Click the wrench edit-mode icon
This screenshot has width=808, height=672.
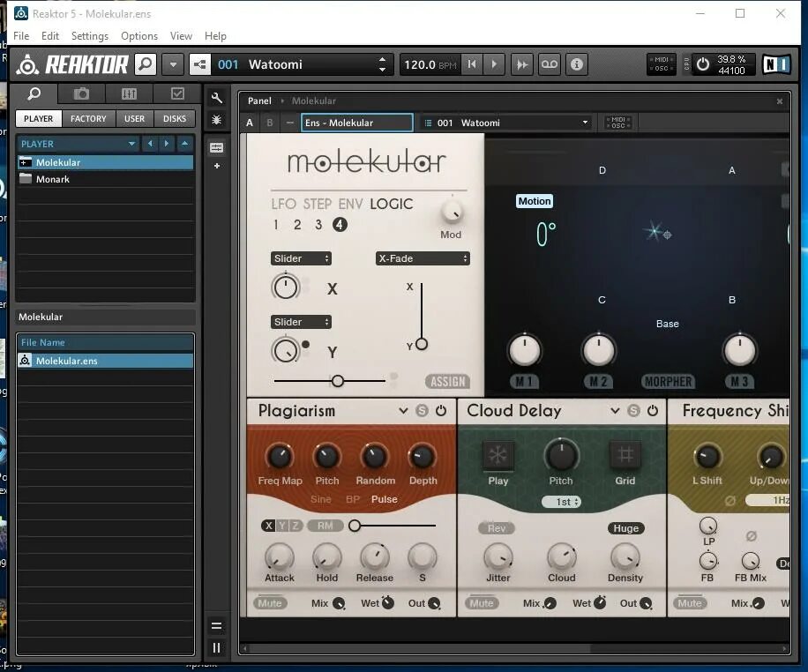pyautogui.click(x=216, y=98)
